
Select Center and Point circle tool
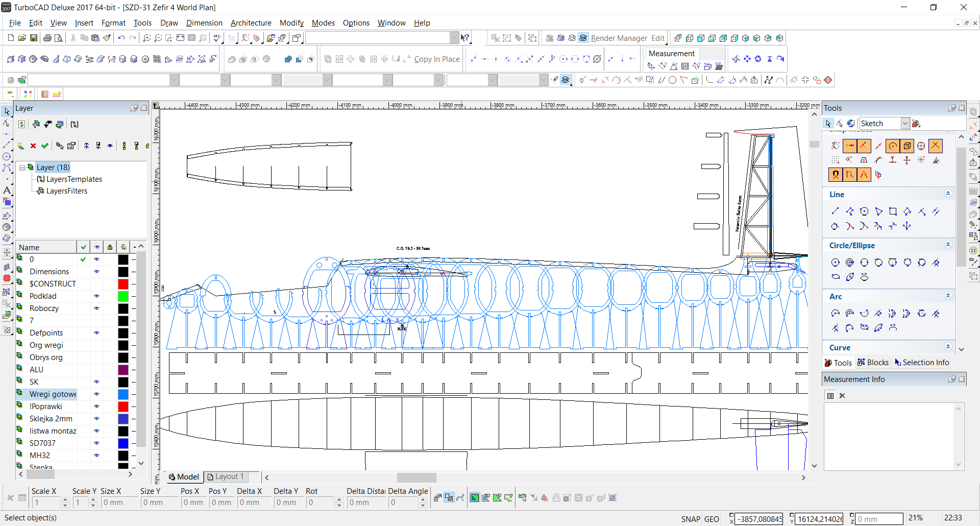click(x=836, y=262)
